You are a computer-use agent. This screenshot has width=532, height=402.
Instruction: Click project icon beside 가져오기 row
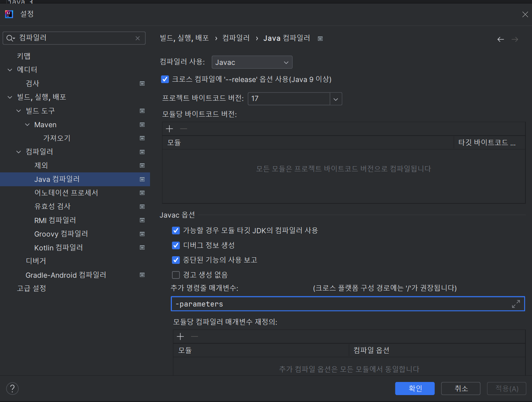[x=142, y=138]
